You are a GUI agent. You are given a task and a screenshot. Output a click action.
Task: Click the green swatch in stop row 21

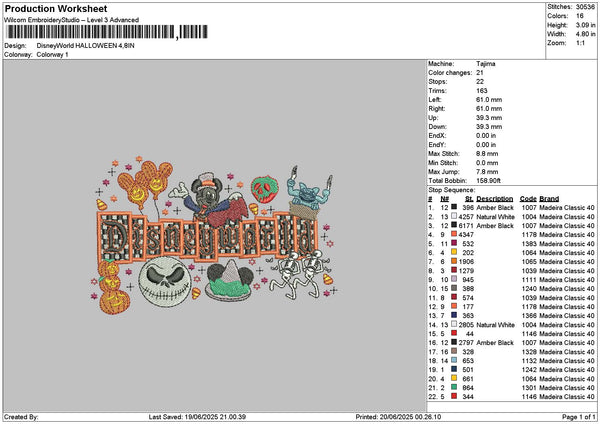(x=454, y=387)
